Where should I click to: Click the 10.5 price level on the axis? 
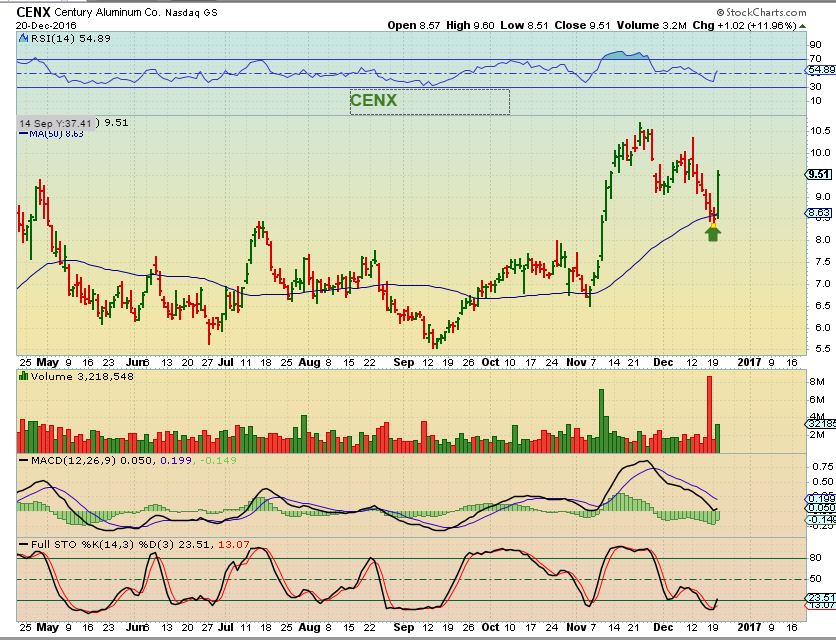[x=819, y=131]
